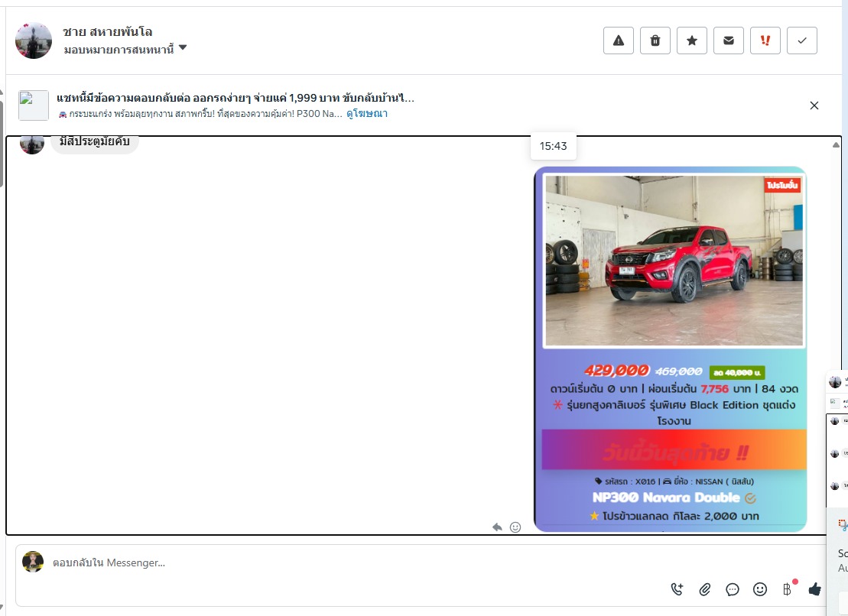The image size is (848, 616).
Task: Open saved replies speech bubble icon
Action: tap(733, 589)
